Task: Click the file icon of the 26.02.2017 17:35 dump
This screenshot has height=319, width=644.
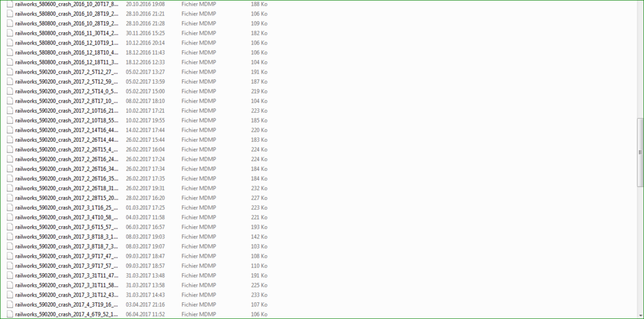Action: coord(10,179)
